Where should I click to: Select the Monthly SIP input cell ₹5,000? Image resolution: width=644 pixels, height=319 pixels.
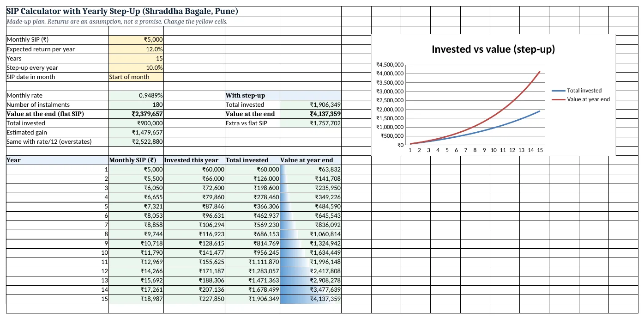coord(136,40)
